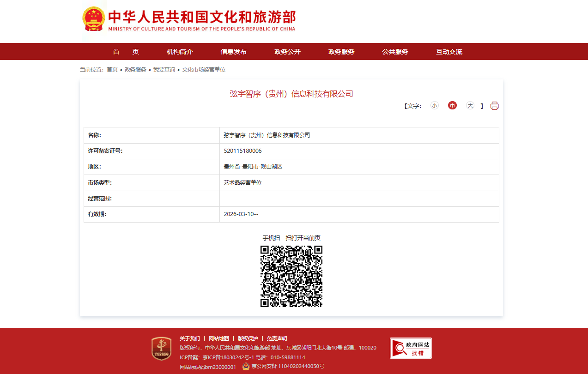Open the 京ICP备18030242号-1 link
Image resolution: width=588 pixels, height=374 pixels.
point(228,357)
